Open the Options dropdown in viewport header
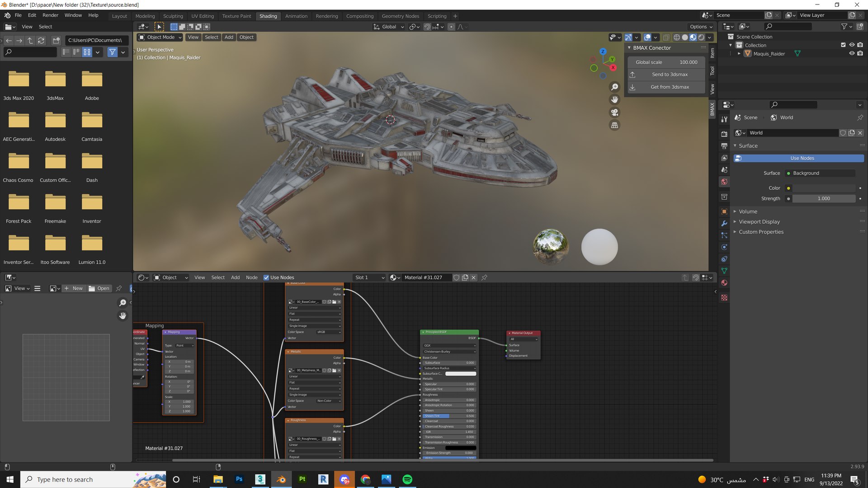 [701, 27]
